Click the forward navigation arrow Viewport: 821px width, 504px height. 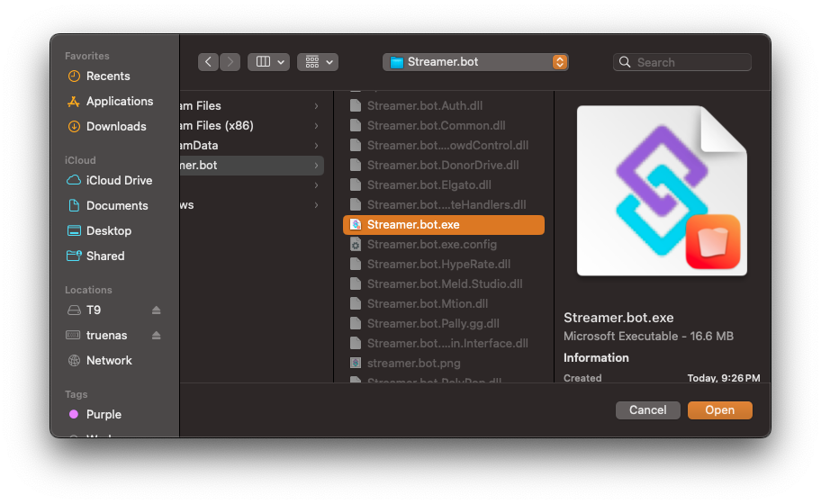pyautogui.click(x=230, y=62)
